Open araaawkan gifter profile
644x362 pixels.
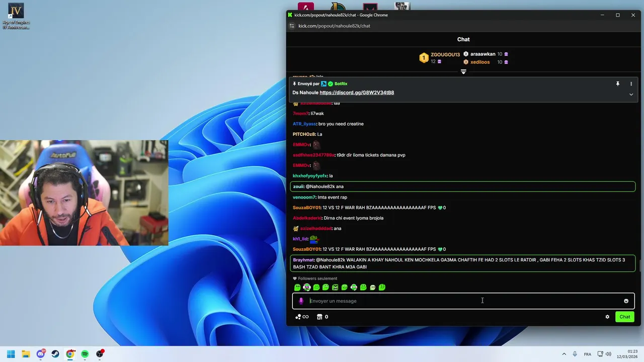(x=483, y=54)
